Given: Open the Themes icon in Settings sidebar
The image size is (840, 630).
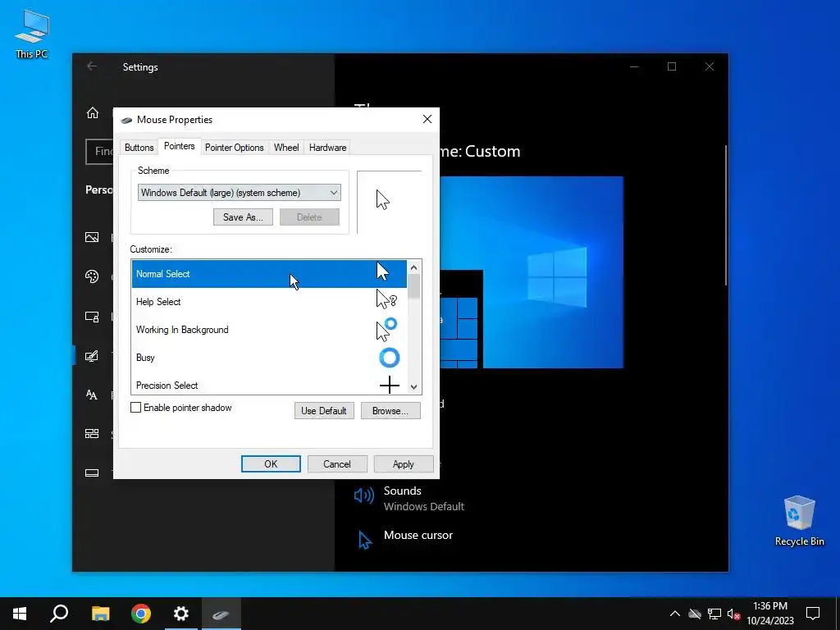Looking at the screenshot, I should tap(92, 356).
